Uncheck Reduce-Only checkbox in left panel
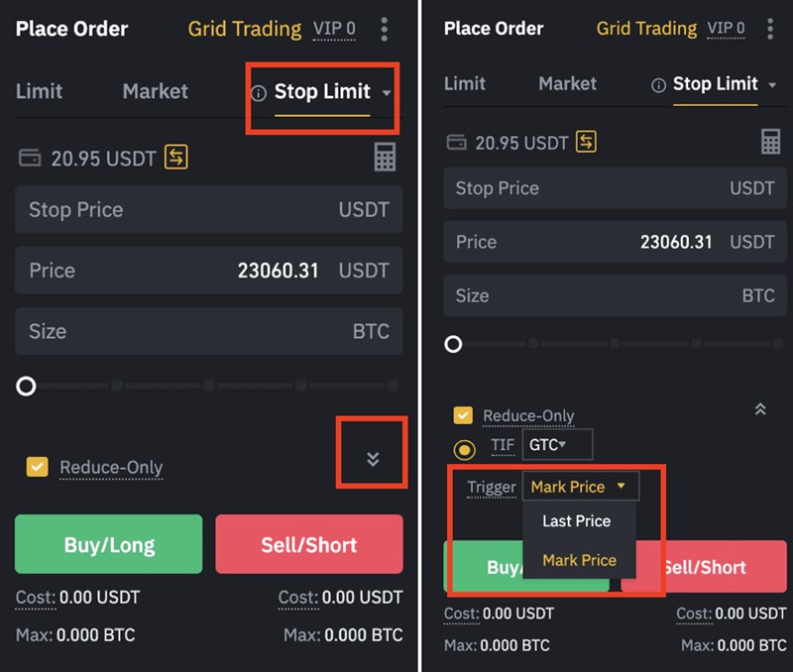Screen dimensions: 793x672 coord(37,467)
